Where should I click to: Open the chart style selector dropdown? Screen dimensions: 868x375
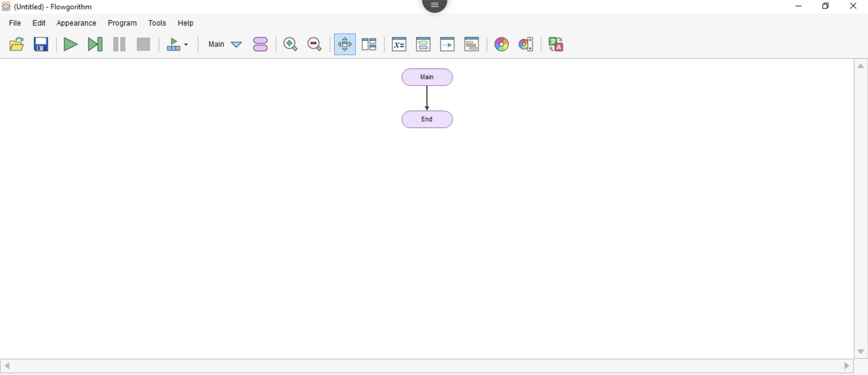click(x=526, y=44)
